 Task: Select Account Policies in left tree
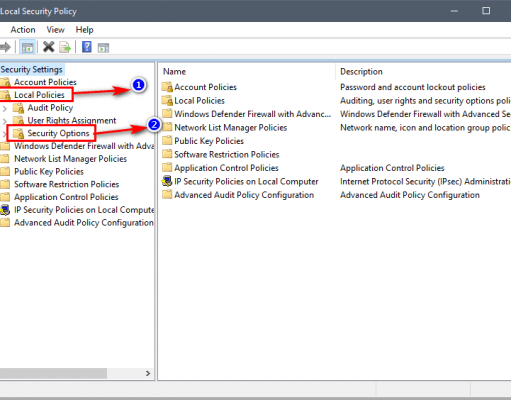click(45, 82)
